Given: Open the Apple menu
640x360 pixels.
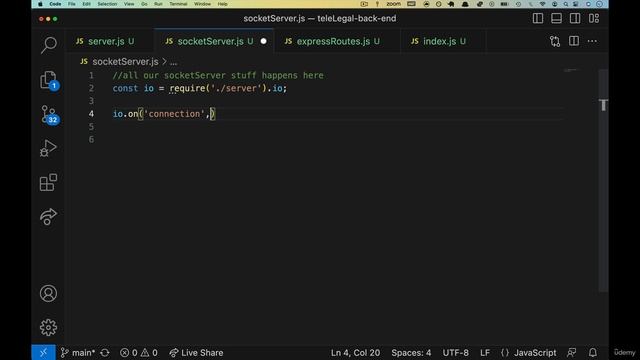Looking at the screenshot, I should [x=40, y=4].
